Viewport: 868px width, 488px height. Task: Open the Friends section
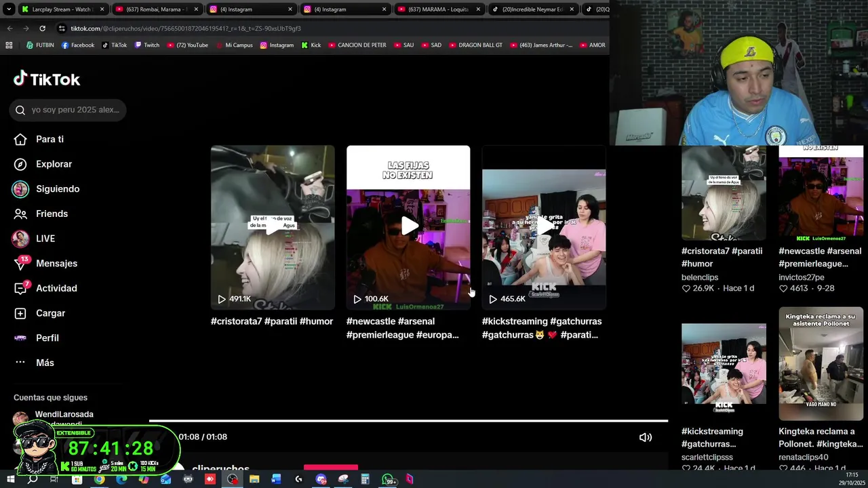[x=41, y=213]
